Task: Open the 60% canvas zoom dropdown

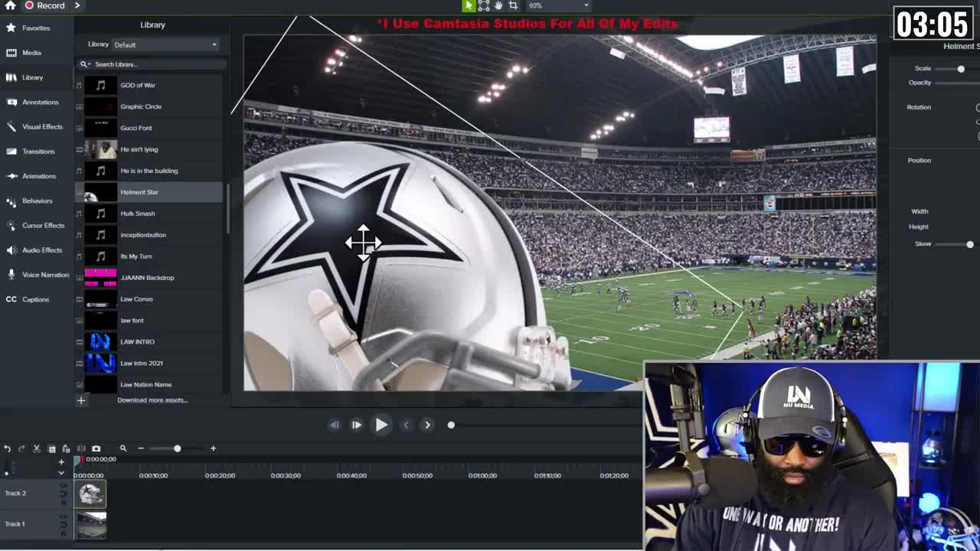Action: click(536, 5)
